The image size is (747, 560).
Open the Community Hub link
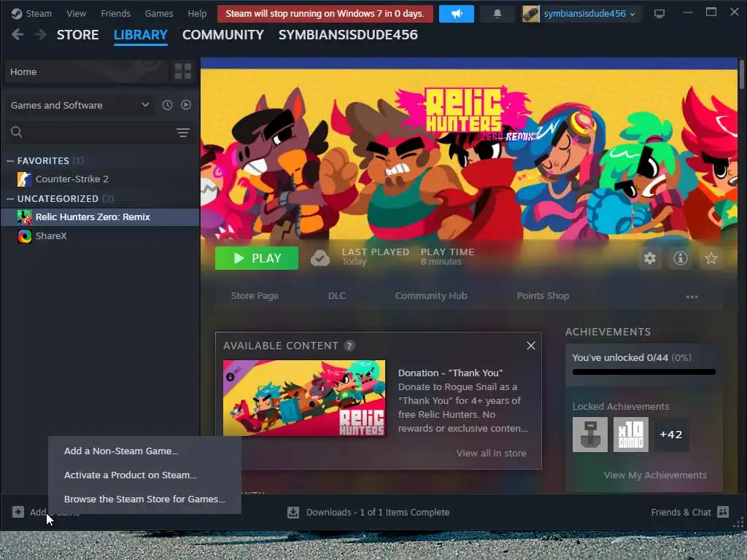431,296
